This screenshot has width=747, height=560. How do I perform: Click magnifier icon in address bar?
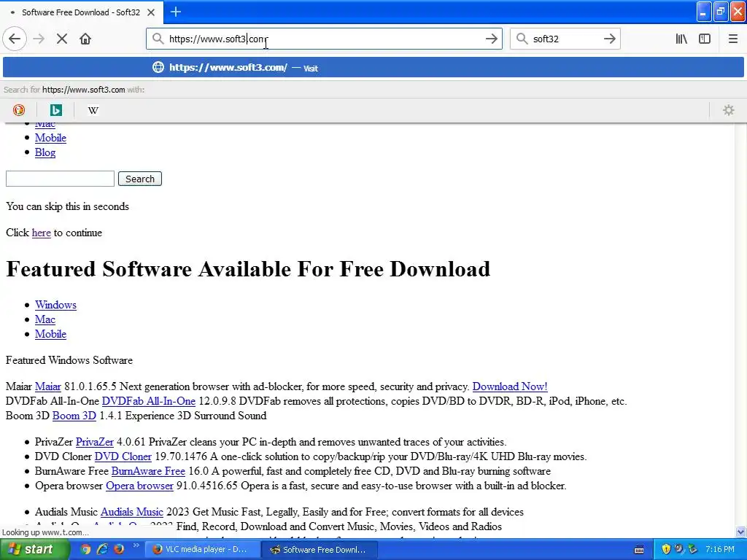[158, 39]
